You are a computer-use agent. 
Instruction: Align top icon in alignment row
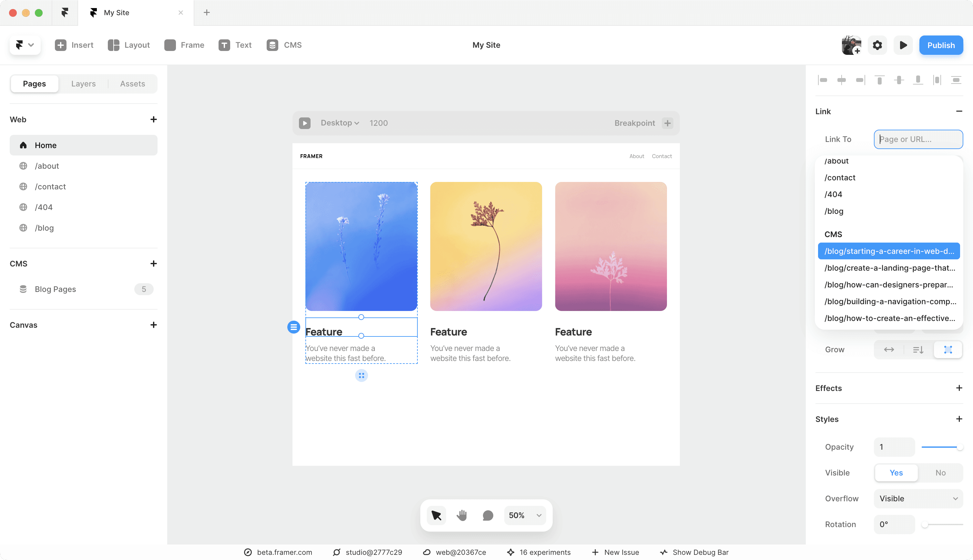879,80
